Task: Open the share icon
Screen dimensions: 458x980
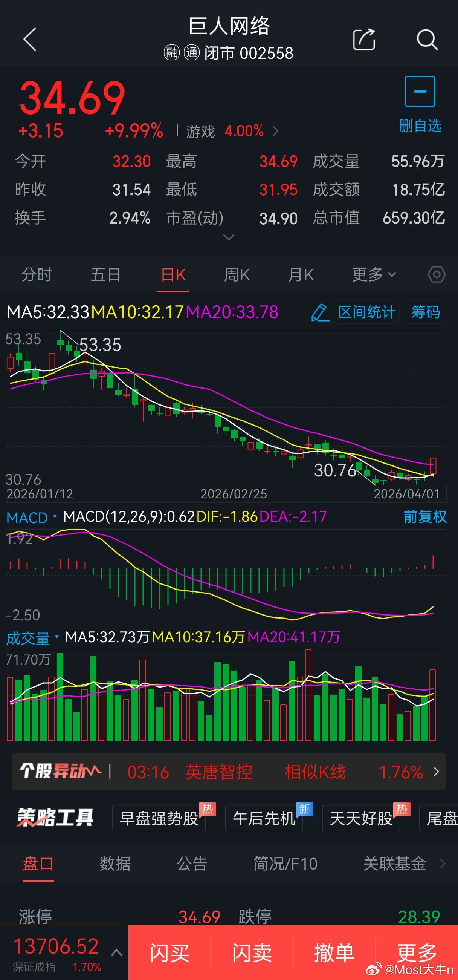Action: point(364,39)
